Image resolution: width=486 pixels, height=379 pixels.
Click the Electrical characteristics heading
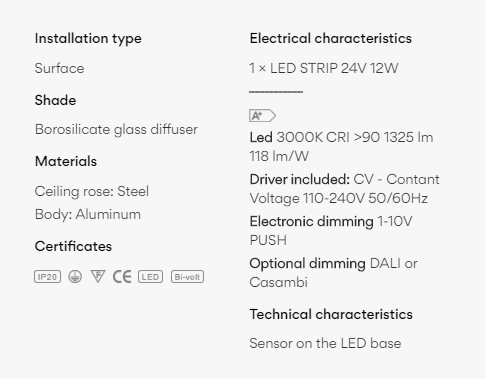(331, 38)
